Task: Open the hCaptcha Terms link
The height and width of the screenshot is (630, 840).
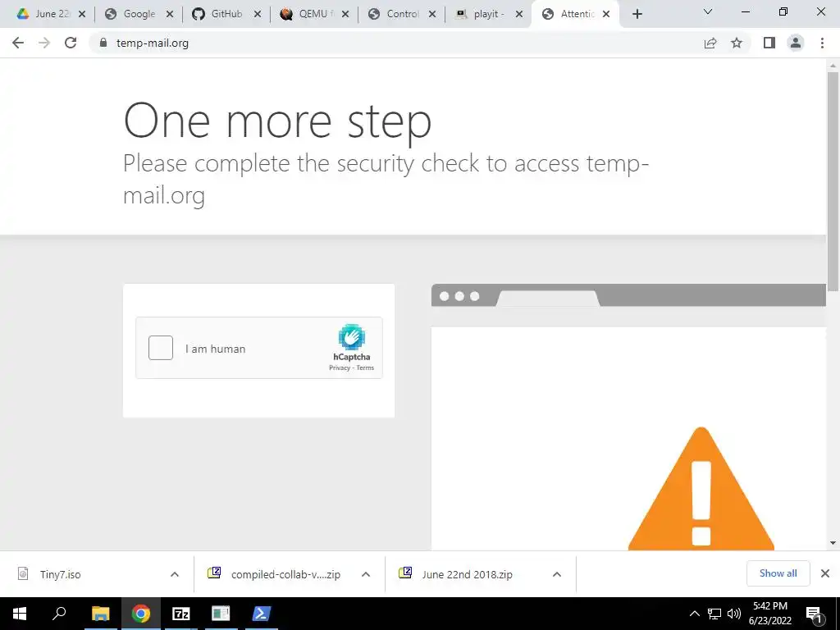Action: tap(365, 368)
